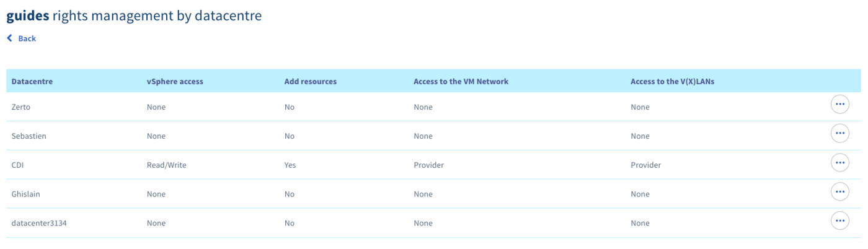Click the Add resources column header
This screenshot has width=868, height=249.
pyautogui.click(x=310, y=81)
